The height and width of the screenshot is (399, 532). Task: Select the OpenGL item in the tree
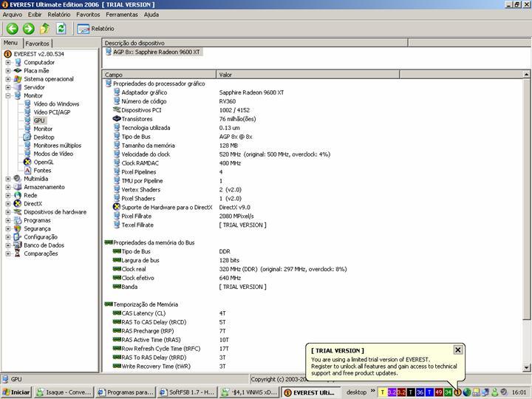[x=44, y=162]
